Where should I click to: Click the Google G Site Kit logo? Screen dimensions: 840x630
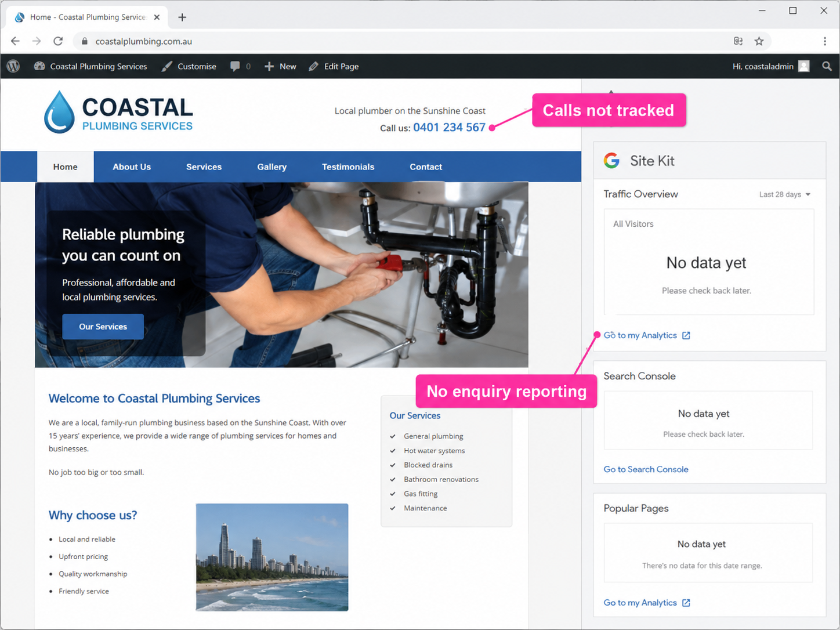[611, 161]
